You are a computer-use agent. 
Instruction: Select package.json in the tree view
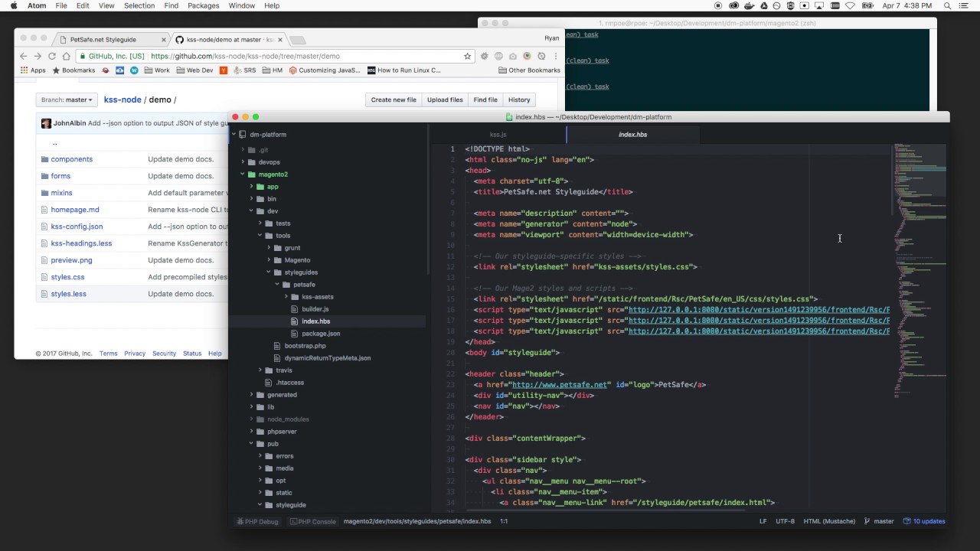pos(321,334)
